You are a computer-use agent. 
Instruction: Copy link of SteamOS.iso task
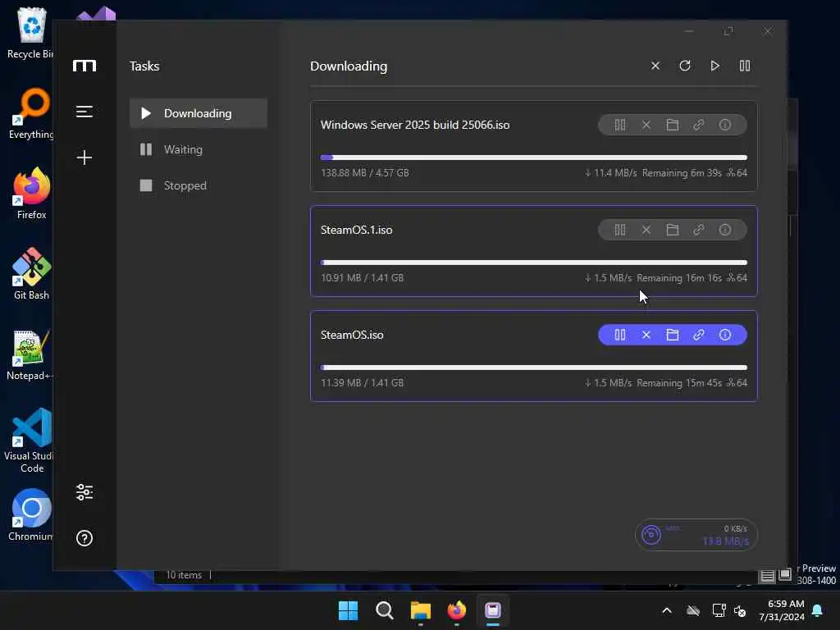[x=699, y=335]
